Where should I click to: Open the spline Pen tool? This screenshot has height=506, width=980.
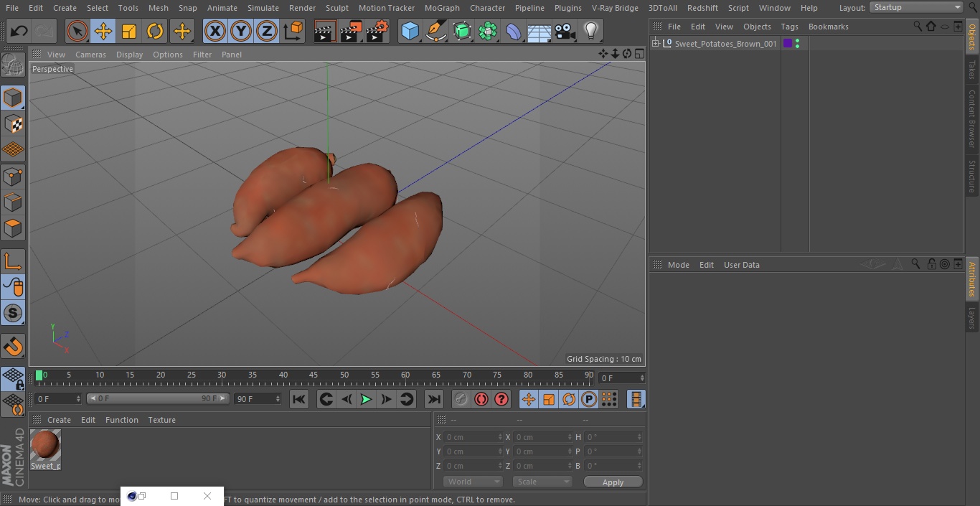435,31
